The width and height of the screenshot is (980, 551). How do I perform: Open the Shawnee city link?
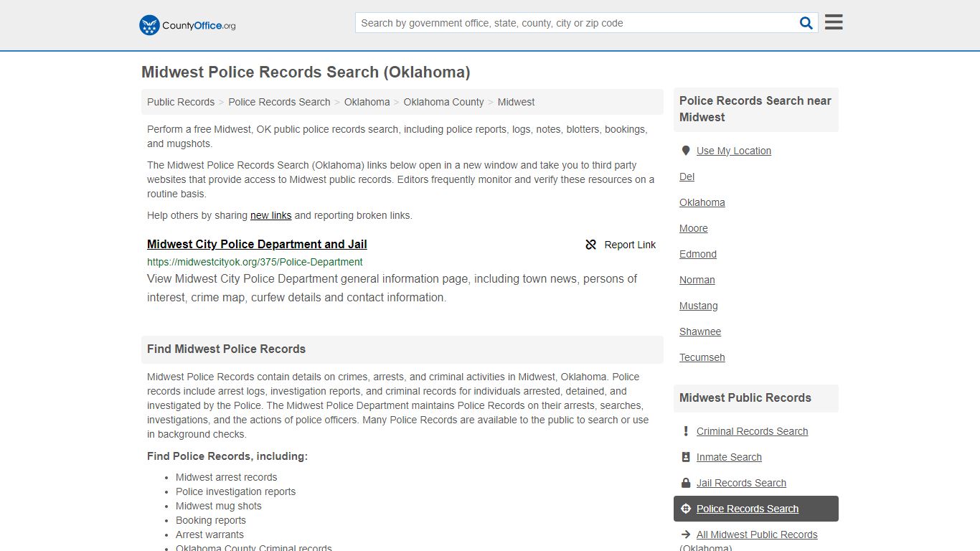(x=700, y=331)
